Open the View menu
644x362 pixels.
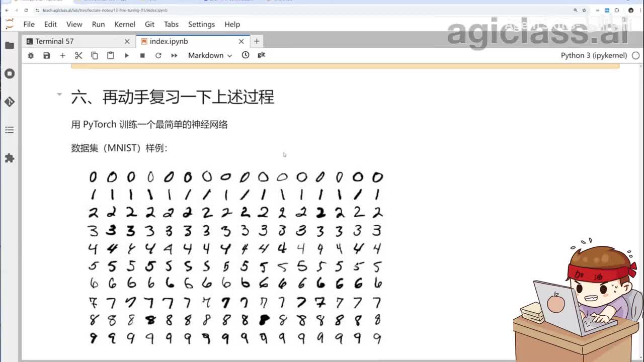click(74, 24)
